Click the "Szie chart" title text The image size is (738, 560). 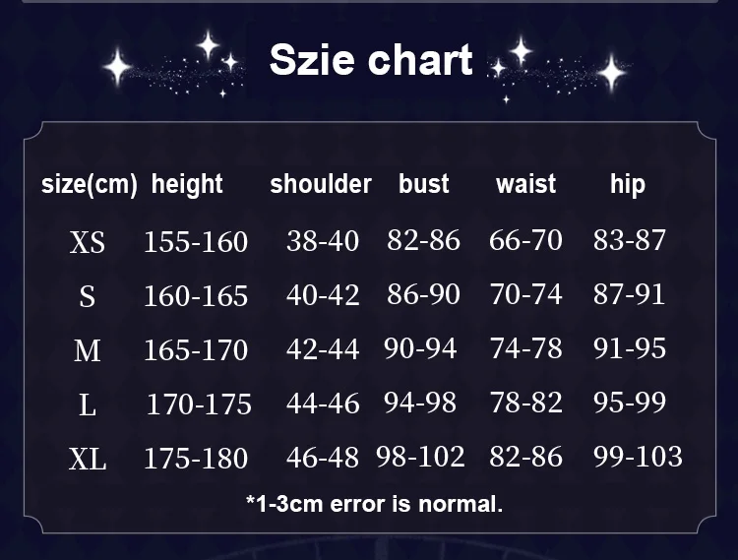click(x=371, y=60)
